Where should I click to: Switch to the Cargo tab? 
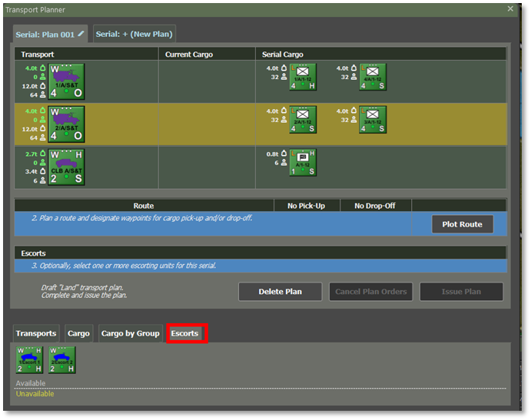click(x=78, y=333)
